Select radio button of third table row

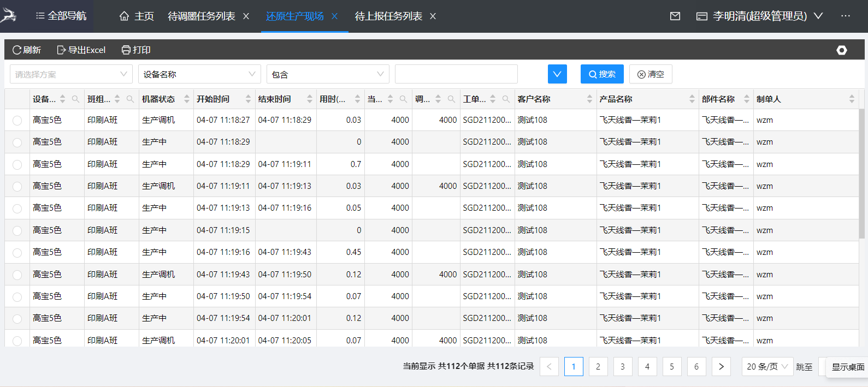17,164
